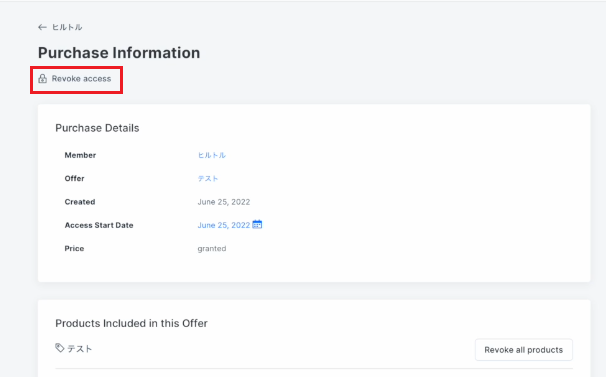
Task: Open the calendar icon date picker
Action: pyautogui.click(x=257, y=225)
